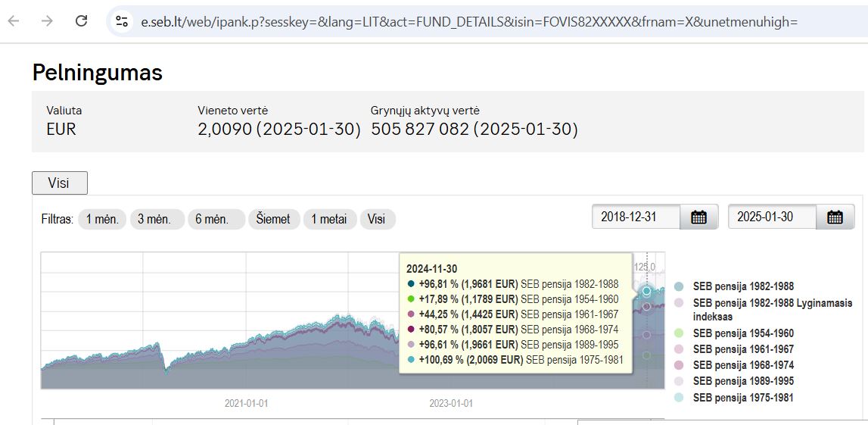Select the Šiemet filter
Viewport: 868px width, 425px height.
[273, 219]
